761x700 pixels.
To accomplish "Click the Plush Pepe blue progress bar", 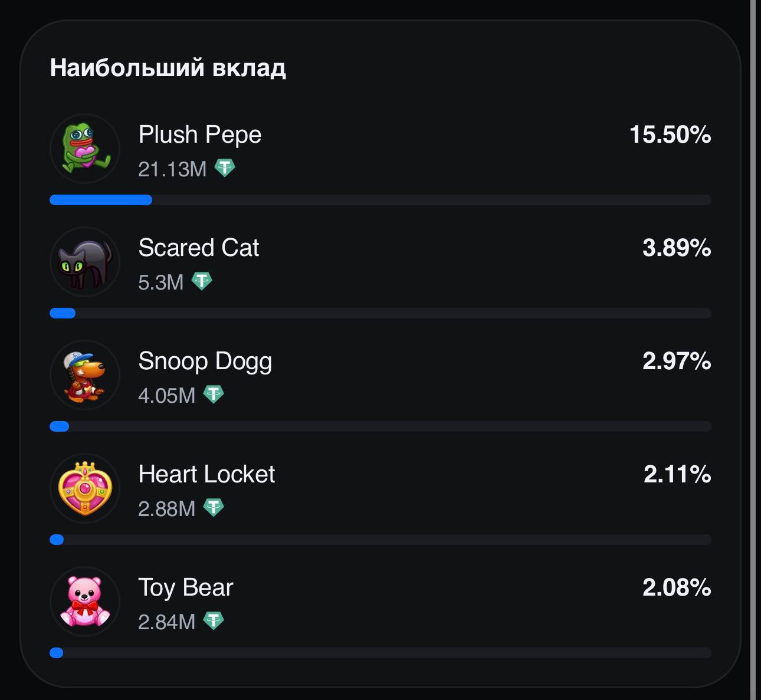I will 101,200.
